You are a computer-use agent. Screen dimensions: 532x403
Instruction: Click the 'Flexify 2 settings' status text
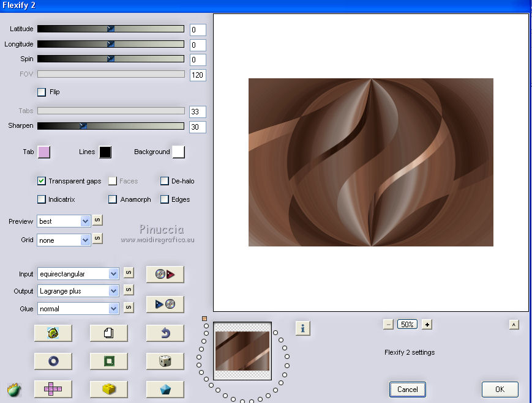(x=410, y=352)
